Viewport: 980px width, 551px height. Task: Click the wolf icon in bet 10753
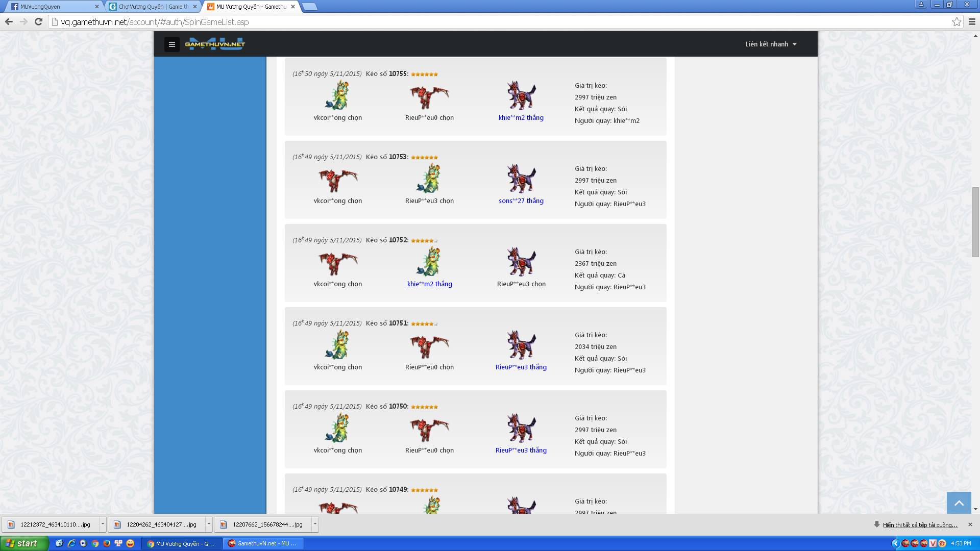[x=521, y=179]
